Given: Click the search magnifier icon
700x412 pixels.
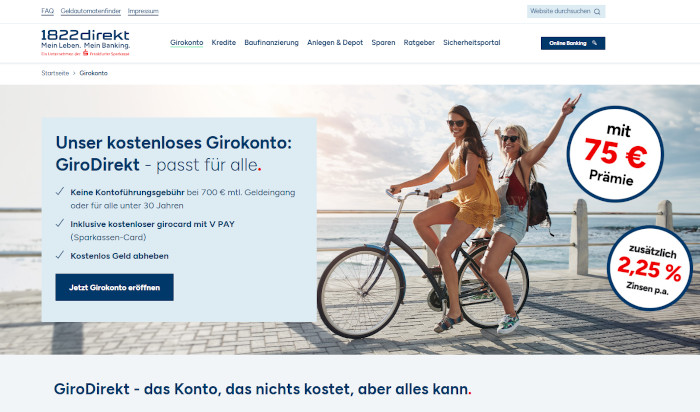Looking at the screenshot, I should pyautogui.click(x=597, y=12).
